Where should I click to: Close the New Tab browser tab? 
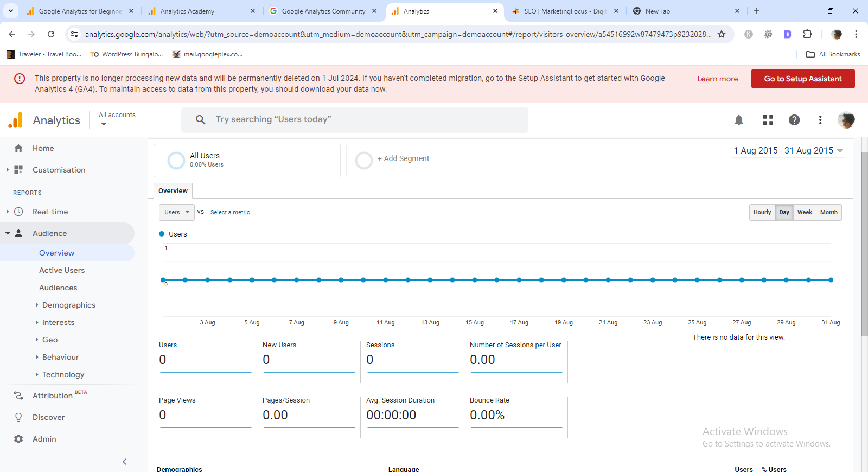click(737, 11)
